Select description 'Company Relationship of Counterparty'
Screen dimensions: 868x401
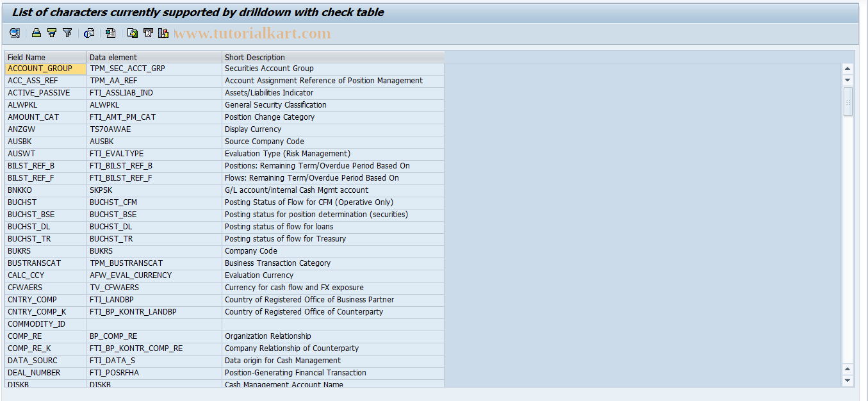pos(291,348)
